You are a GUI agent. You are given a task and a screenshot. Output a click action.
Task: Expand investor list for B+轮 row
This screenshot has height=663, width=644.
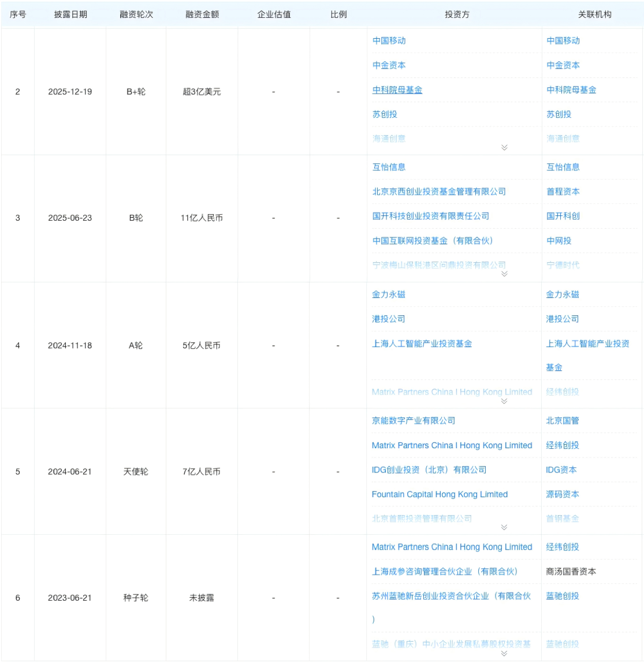[x=504, y=148]
